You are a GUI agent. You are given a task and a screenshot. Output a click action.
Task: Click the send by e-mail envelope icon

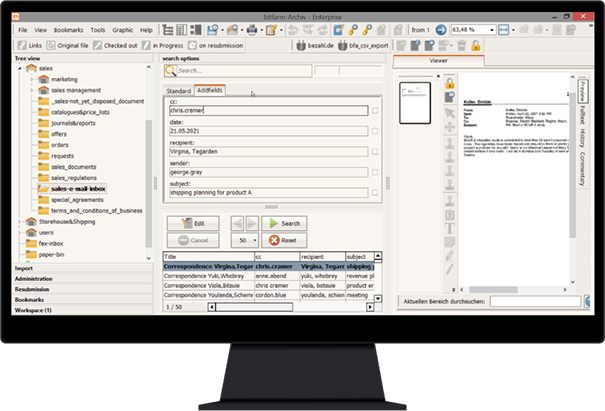pos(232,30)
